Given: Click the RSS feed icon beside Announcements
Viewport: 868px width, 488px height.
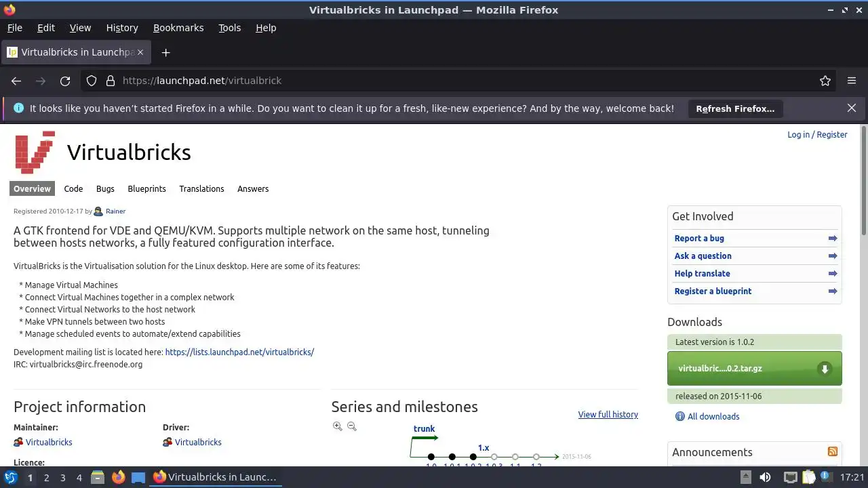Looking at the screenshot, I should point(833,452).
